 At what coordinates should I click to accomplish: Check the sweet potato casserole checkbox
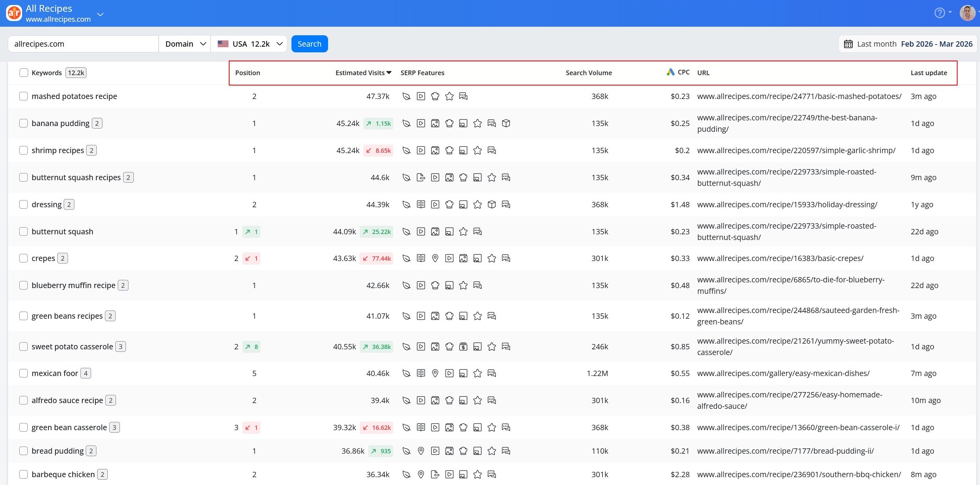pos(23,347)
